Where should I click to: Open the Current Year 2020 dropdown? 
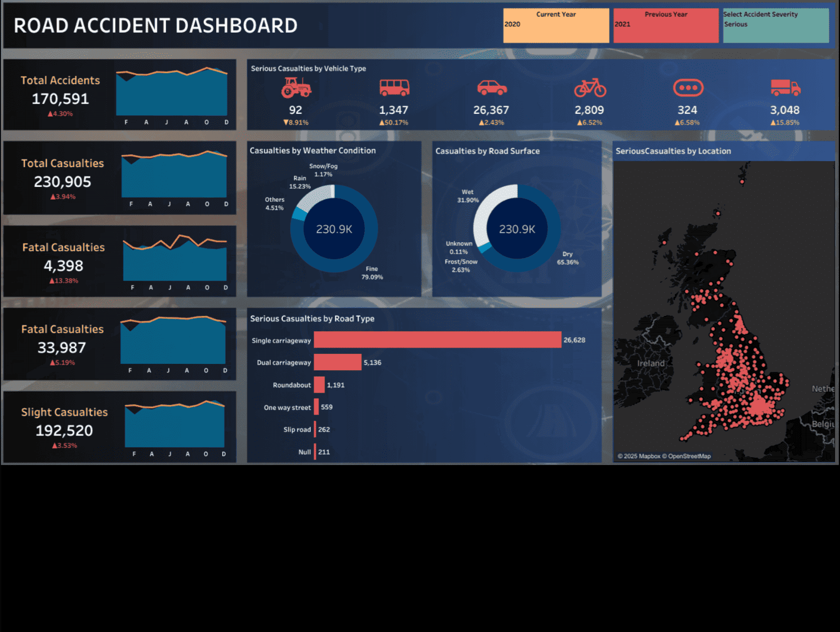[x=556, y=25]
